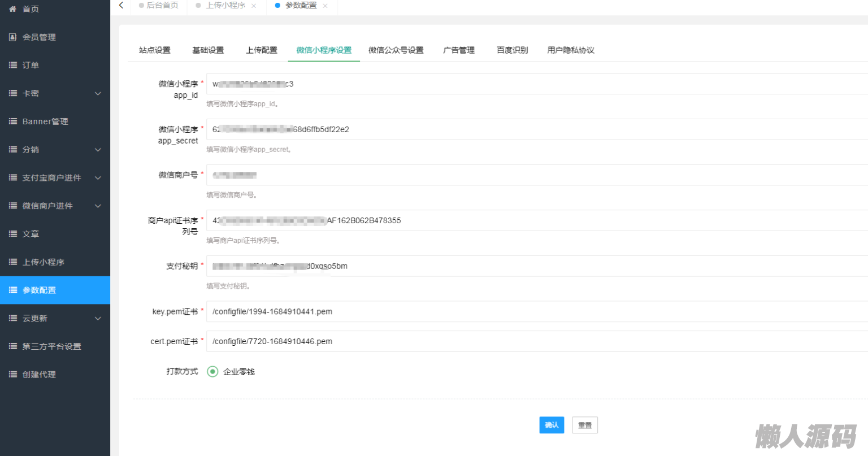Select the 企业零钱 payout radio option
This screenshot has width=868, height=456.
tap(212, 372)
